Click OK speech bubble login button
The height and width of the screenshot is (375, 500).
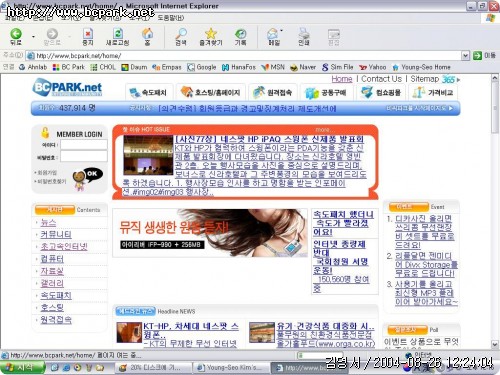tap(92, 174)
